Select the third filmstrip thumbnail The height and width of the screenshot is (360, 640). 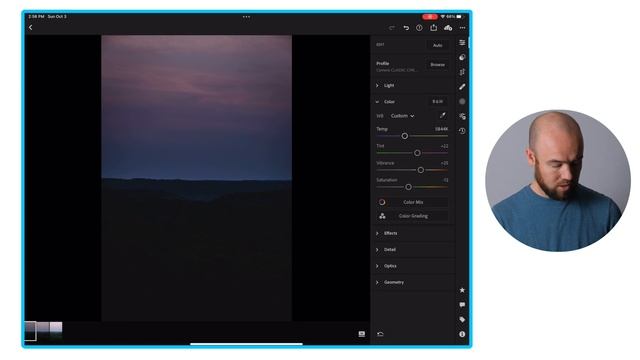(56, 331)
